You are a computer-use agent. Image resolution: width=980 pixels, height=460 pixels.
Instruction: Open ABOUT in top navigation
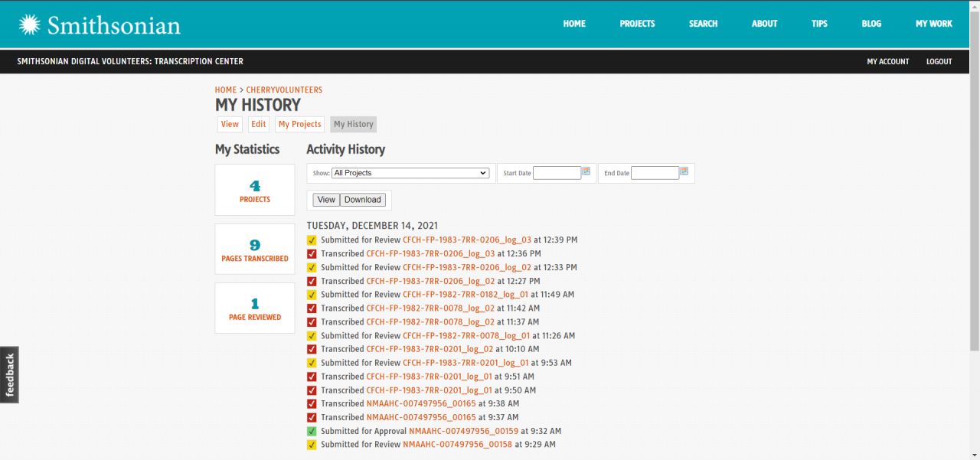[x=764, y=24]
